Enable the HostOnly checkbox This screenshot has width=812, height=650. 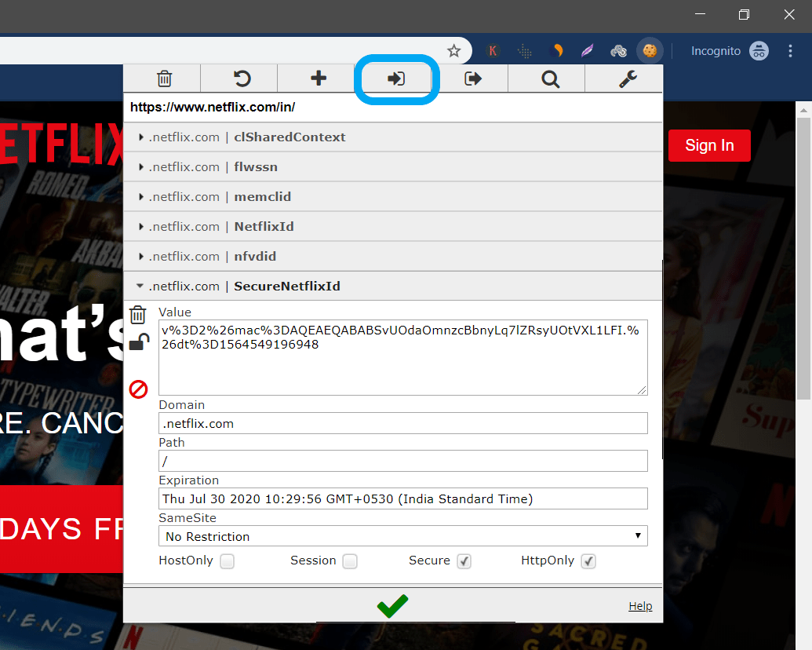pos(227,561)
